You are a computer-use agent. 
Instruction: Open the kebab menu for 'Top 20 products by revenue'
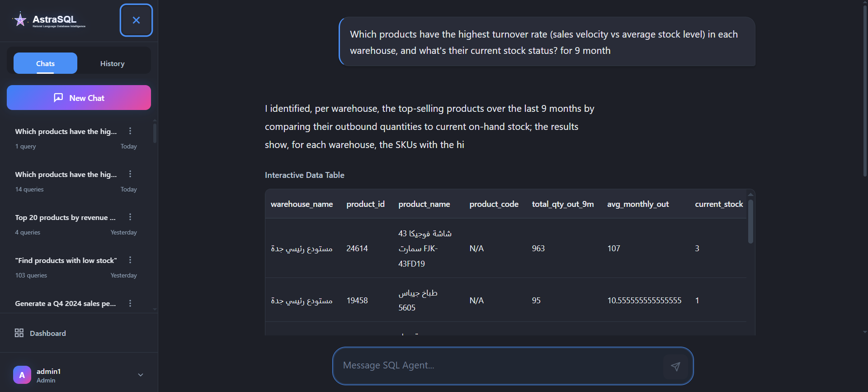click(130, 217)
